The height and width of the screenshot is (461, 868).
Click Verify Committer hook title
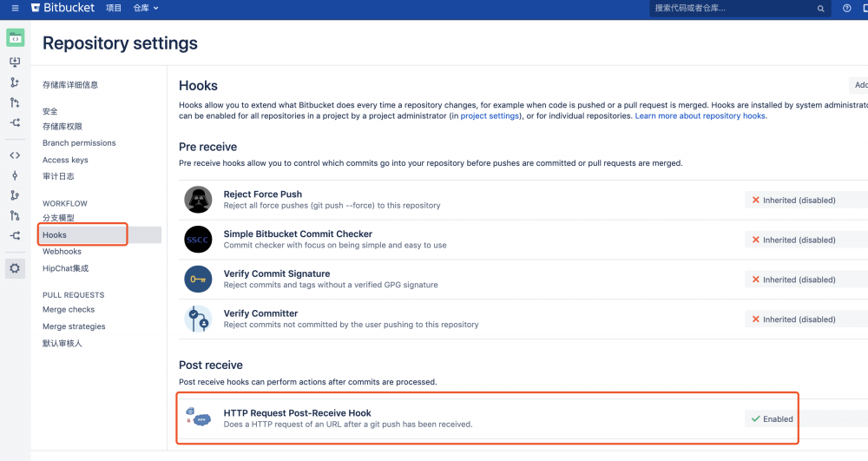click(260, 313)
